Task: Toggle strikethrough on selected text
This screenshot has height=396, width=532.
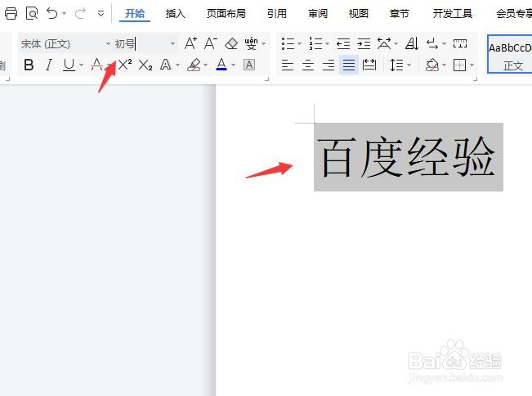Action: pyautogui.click(x=96, y=65)
